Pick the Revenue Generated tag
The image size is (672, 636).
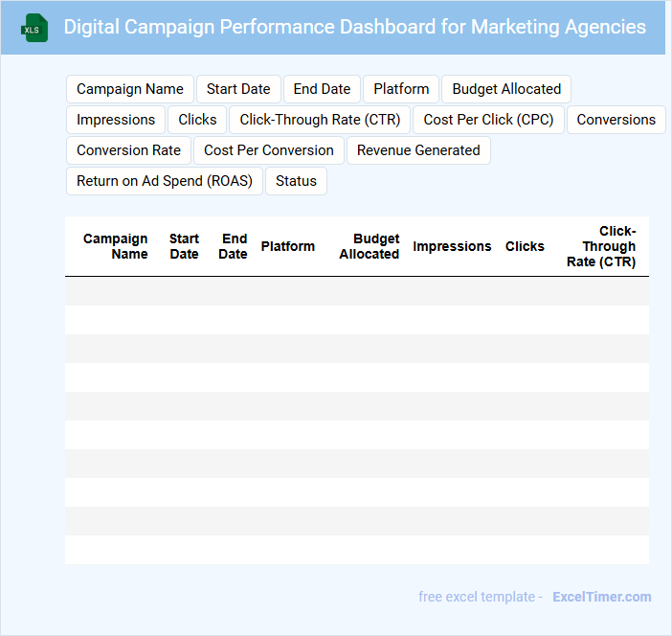pos(418,150)
